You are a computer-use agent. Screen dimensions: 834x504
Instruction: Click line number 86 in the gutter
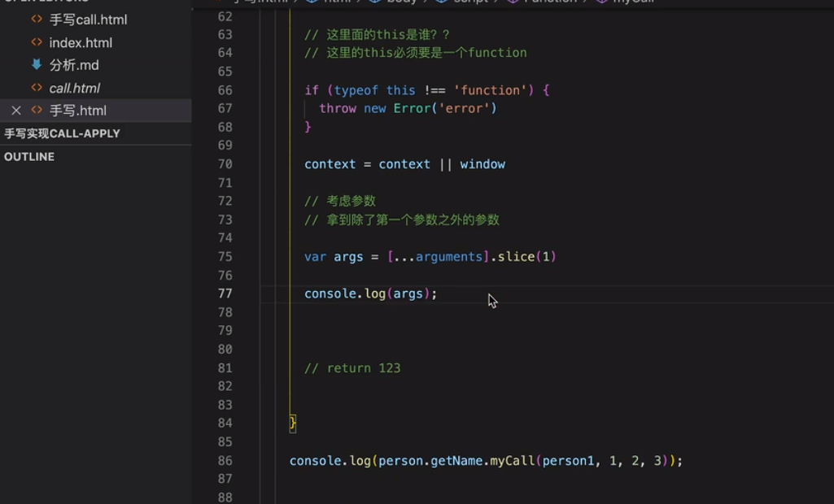pos(225,460)
